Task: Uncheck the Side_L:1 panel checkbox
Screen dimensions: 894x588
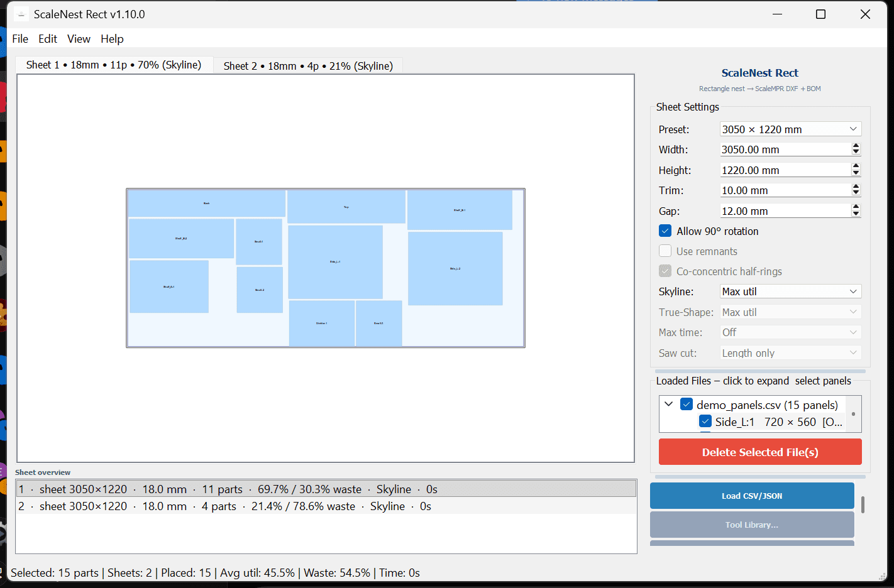Action: pyautogui.click(x=705, y=422)
